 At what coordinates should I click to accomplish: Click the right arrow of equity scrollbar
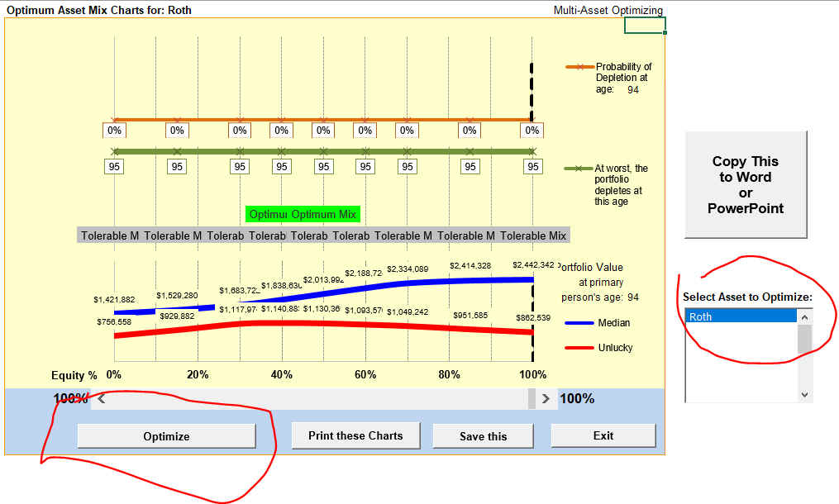[x=546, y=398]
